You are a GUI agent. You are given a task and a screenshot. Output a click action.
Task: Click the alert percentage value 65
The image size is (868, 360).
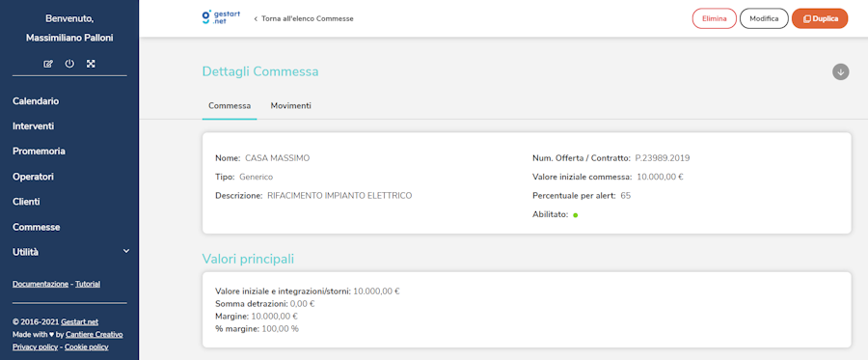tap(626, 196)
